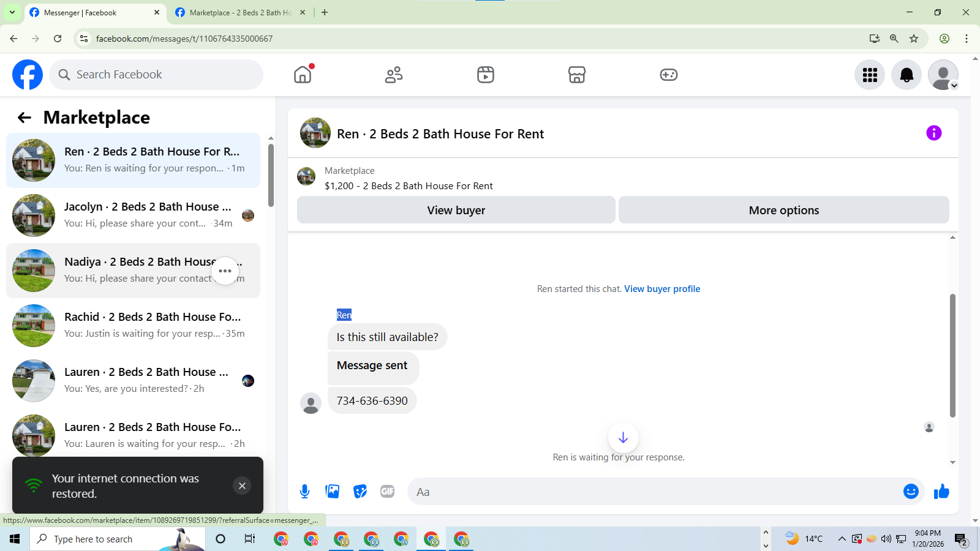Click the Search Facebook field
Image resolution: width=980 pixels, height=551 pixels.
(x=156, y=75)
